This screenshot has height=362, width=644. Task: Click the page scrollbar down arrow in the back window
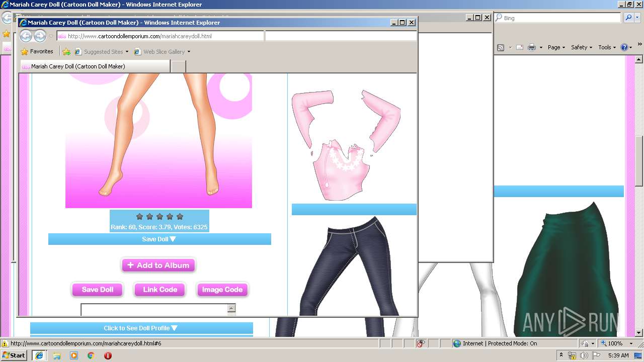click(639, 333)
